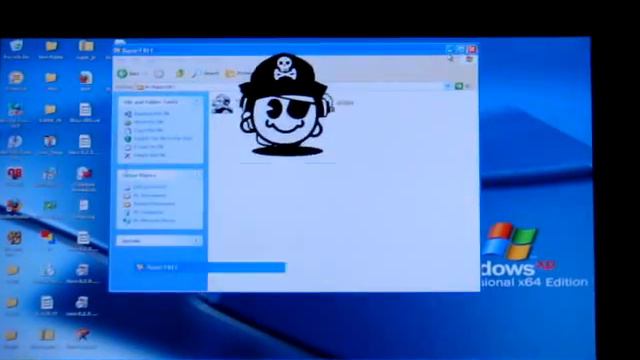Click Rename this file task
The width and height of the screenshot is (640, 360).
coord(147,113)
